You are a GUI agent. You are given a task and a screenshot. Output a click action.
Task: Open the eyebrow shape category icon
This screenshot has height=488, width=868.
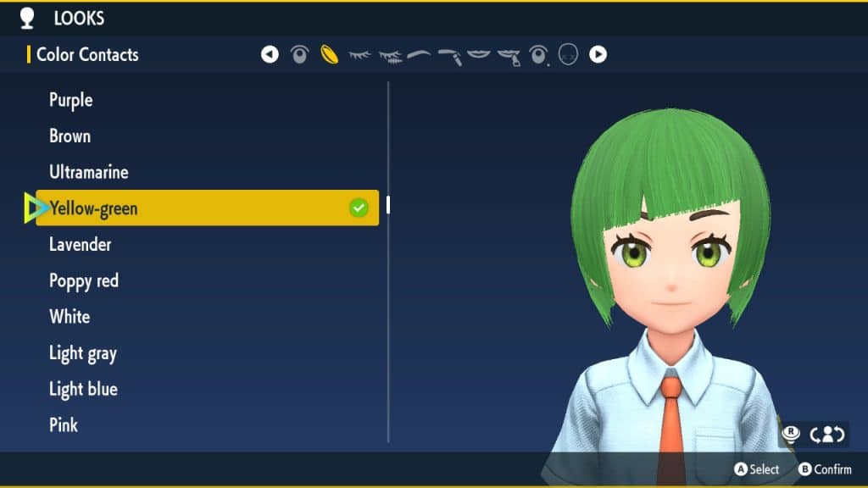(x=419, y=54)
